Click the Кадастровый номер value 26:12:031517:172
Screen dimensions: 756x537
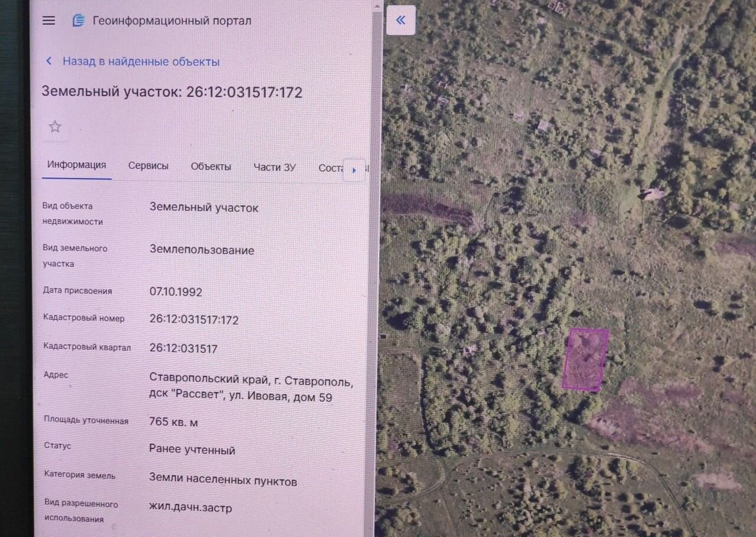pyautogui.click(x=194, y=320)
